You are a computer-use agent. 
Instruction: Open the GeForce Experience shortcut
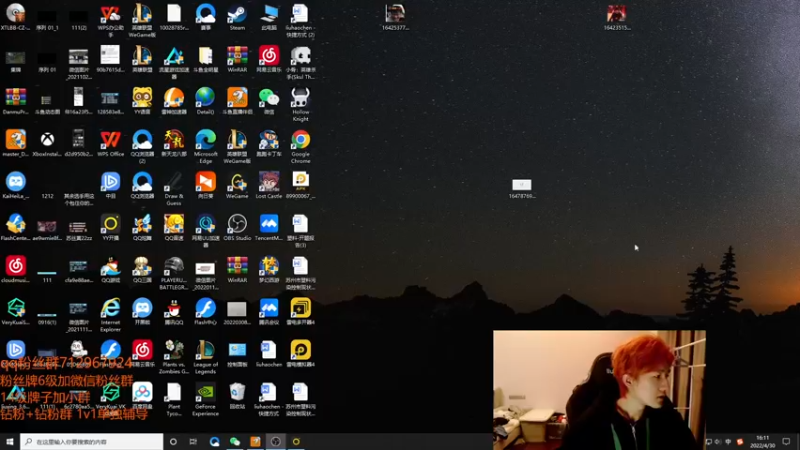coord(206,392)
